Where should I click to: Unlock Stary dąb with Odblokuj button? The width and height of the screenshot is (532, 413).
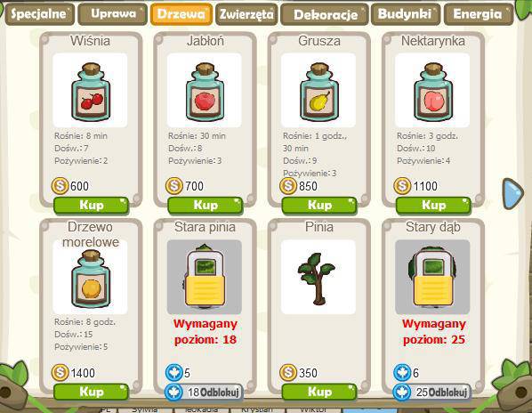click(x=432, y=393)
